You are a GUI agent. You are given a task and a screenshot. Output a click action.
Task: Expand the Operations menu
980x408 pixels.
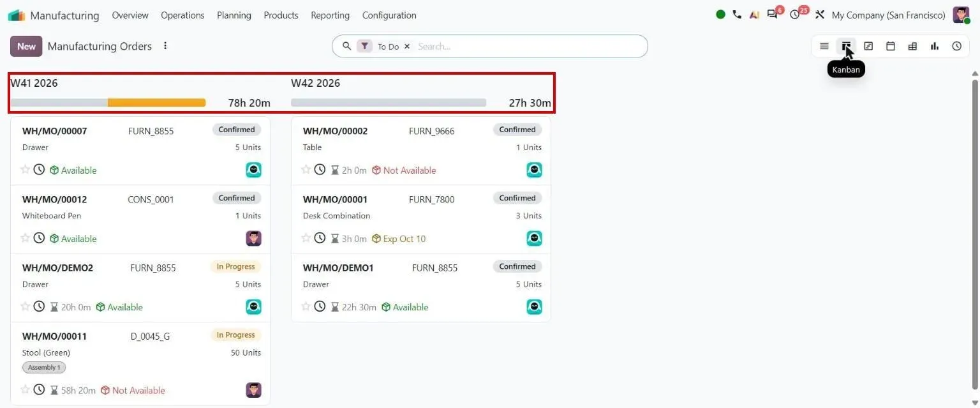[x=182, y=15]
